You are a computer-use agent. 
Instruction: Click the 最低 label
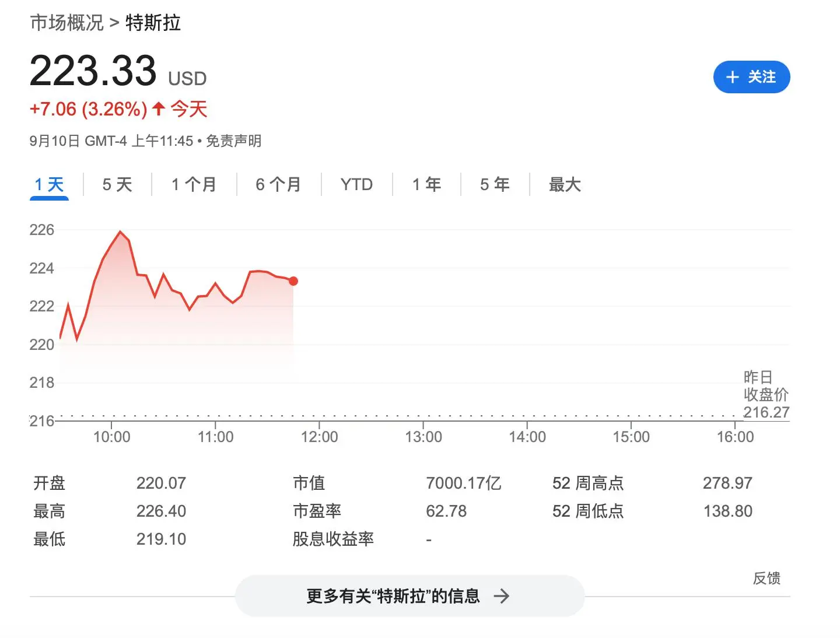49,539
